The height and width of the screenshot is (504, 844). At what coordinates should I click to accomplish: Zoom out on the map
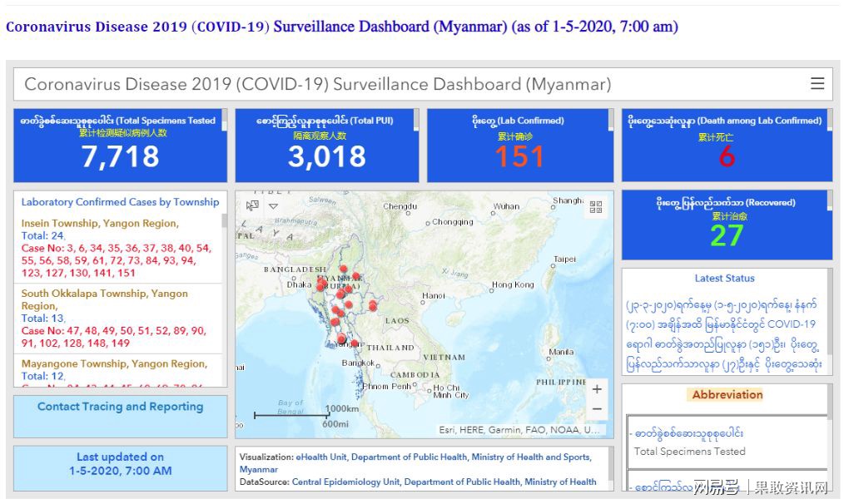point(596,409)
